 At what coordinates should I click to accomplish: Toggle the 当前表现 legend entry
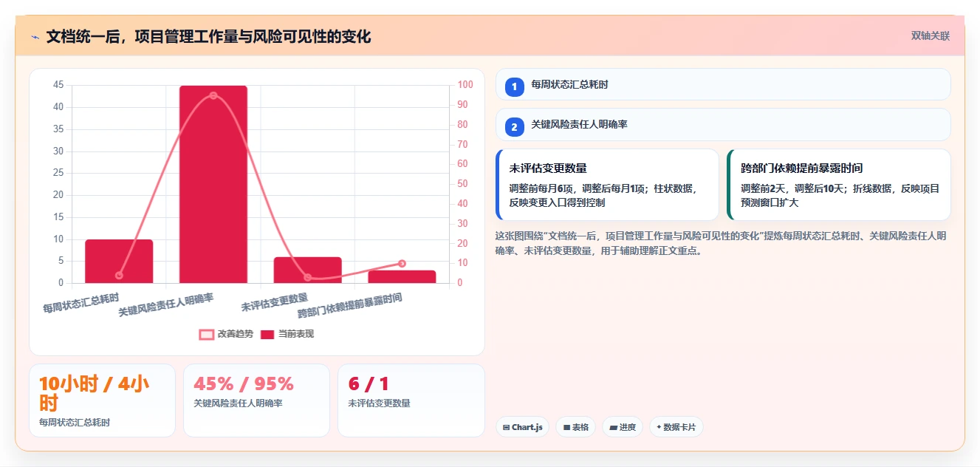click(287, 334)
